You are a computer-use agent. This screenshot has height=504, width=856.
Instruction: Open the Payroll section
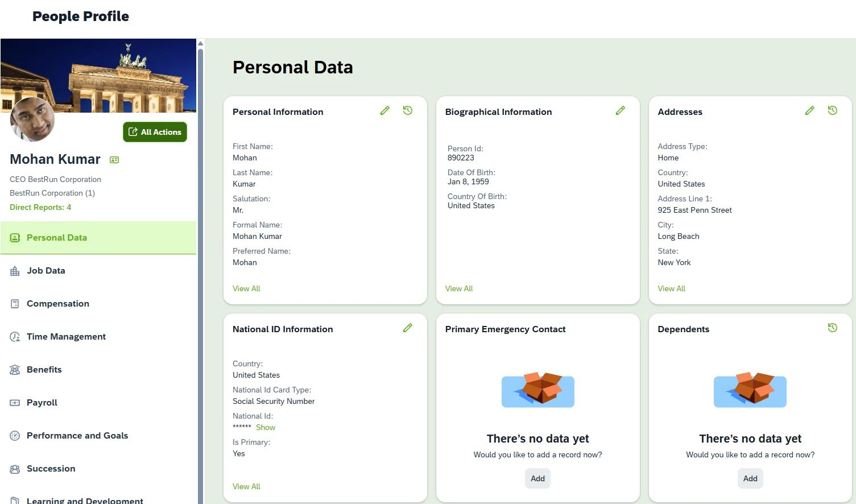click(98, 403)
